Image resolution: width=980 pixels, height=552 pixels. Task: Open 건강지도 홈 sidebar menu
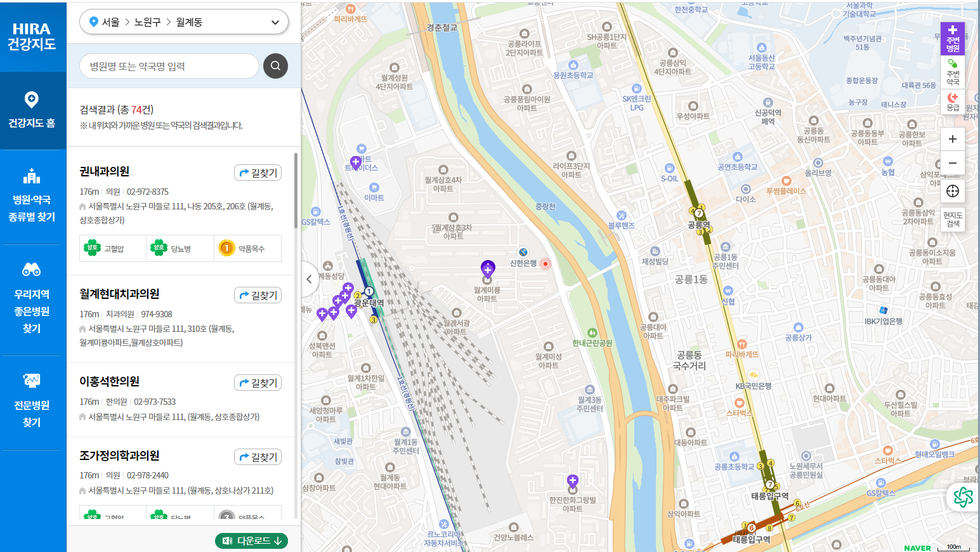click(32, 110)
